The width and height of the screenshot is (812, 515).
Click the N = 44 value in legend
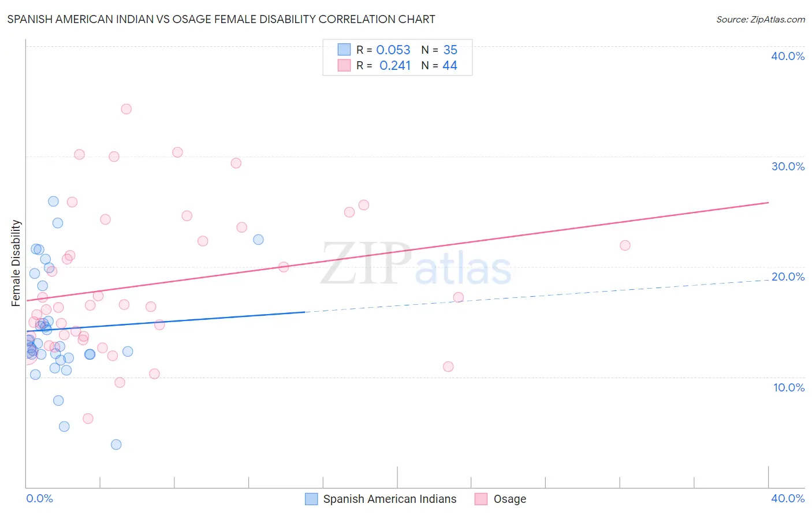point(439,65)
